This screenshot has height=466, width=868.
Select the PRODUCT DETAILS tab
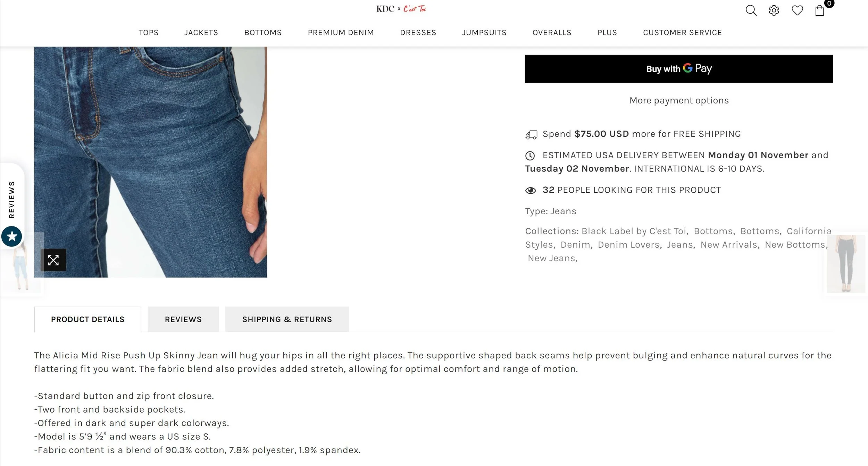tap(88, 319)
